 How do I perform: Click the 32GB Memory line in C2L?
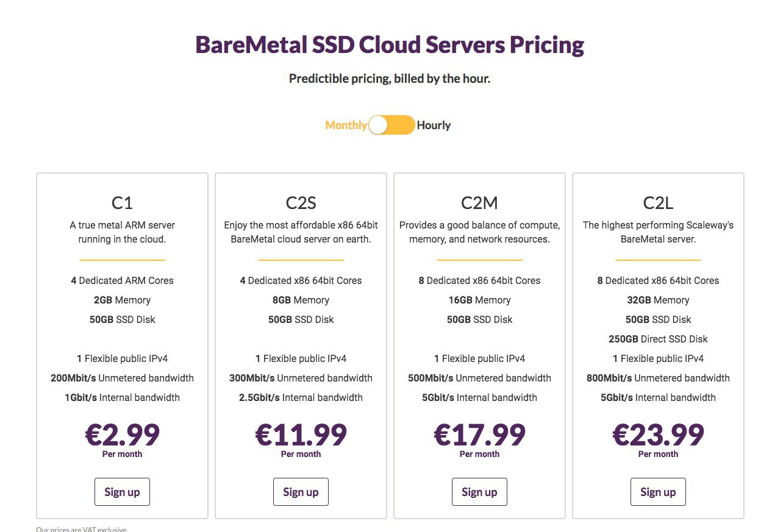(x=658, y=300)
